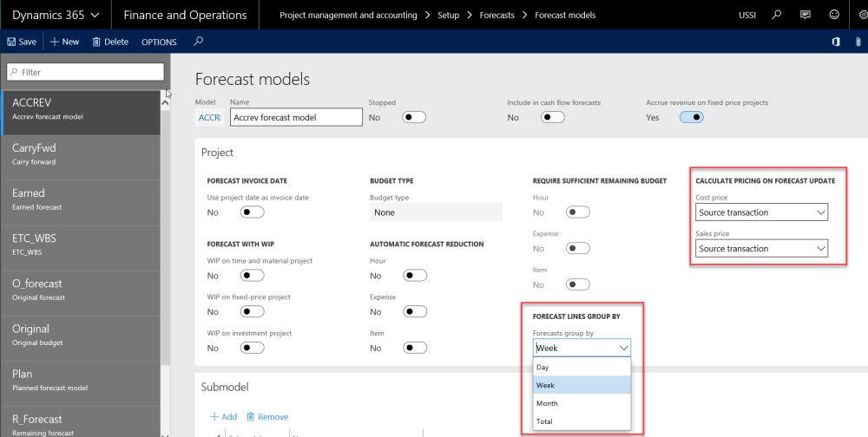868x437 pixels.
Task: Open the Sales price dropdown
Action: click(761, 249)
